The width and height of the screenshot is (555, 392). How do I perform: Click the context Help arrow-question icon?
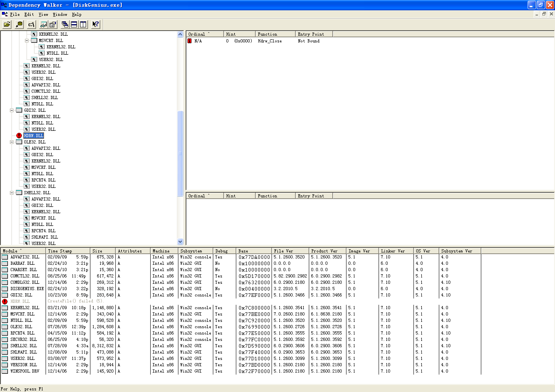[96, 24]
